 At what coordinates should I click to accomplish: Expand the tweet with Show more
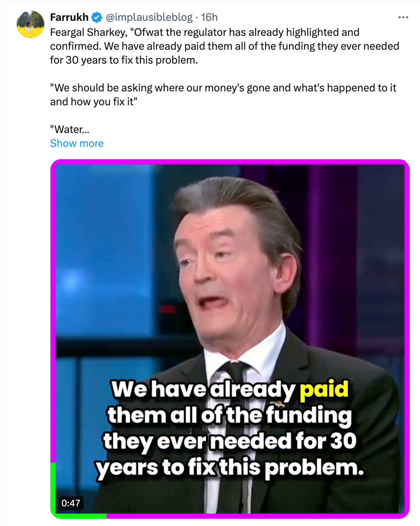77,143
